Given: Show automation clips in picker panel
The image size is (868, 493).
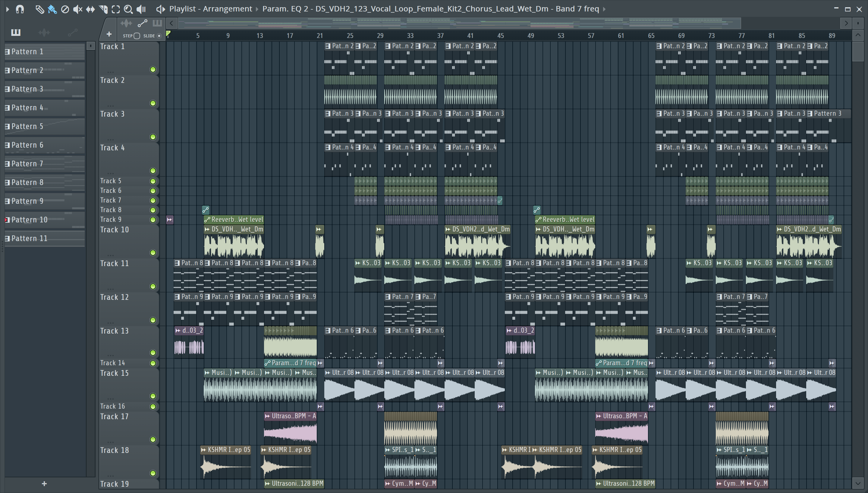Looking at the screenshot, I should (72, 32).
